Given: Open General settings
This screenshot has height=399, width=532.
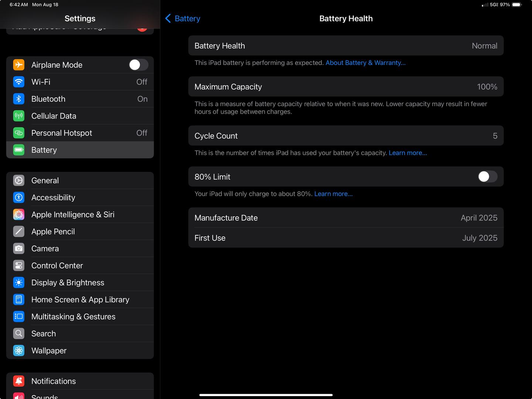Looking at the screenshot, I should point(80,180).
